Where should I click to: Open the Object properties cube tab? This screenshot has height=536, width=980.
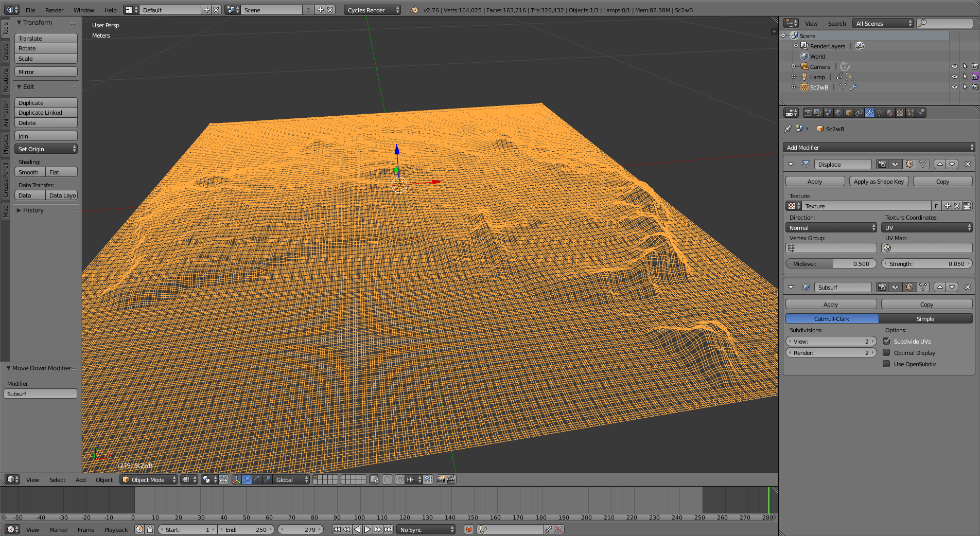click(849, 113)
